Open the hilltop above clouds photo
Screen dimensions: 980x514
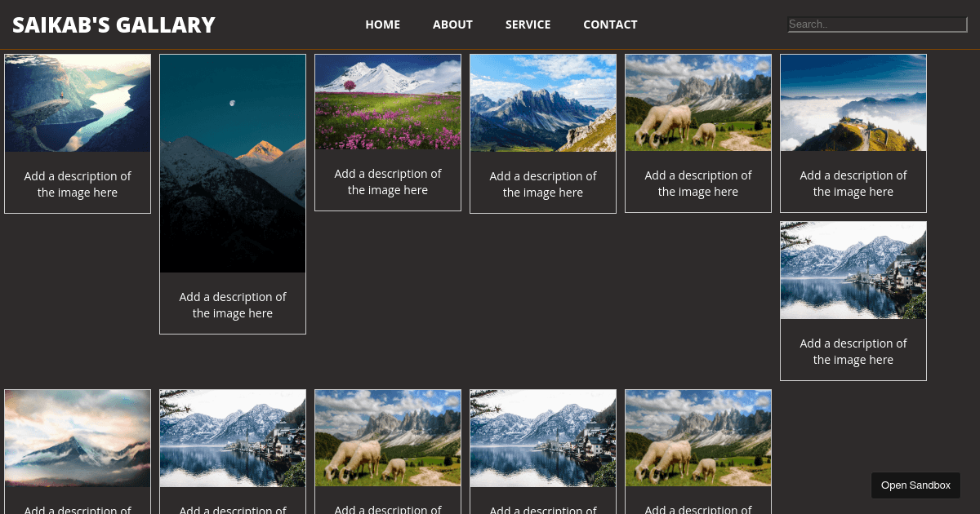tap(853, 103)
